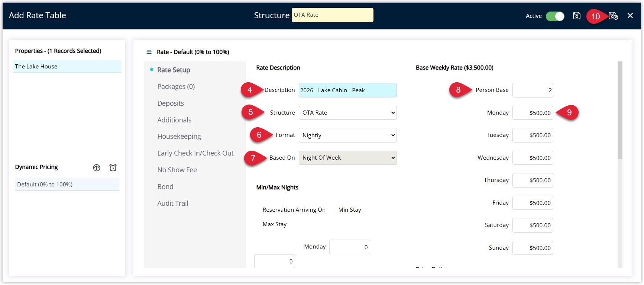Open the Deposits section

pyautogui.click(x=171, y=103)
